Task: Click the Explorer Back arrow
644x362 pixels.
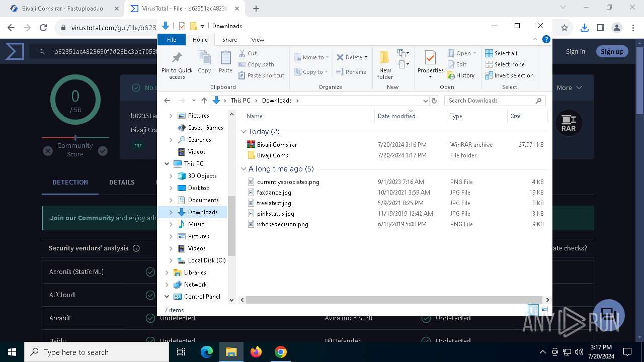Action: 167,101
